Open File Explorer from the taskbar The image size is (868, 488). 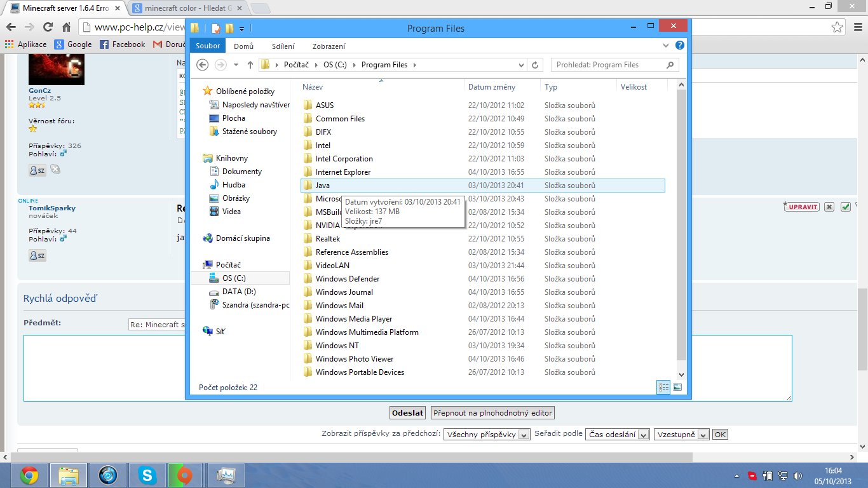click(x=69, y=475)
